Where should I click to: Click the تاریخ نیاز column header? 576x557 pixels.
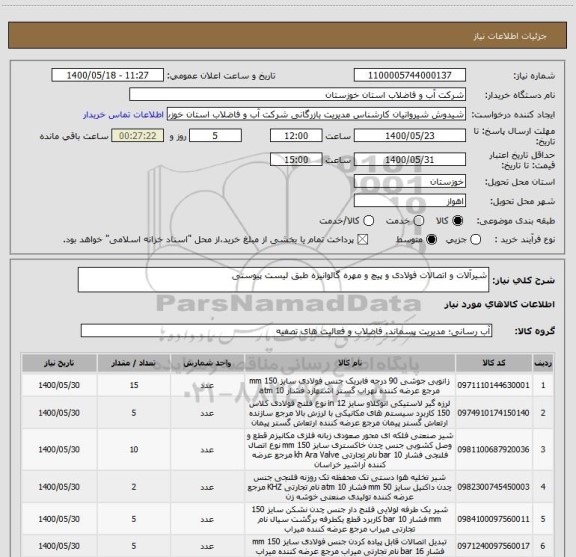click(59, 363)
